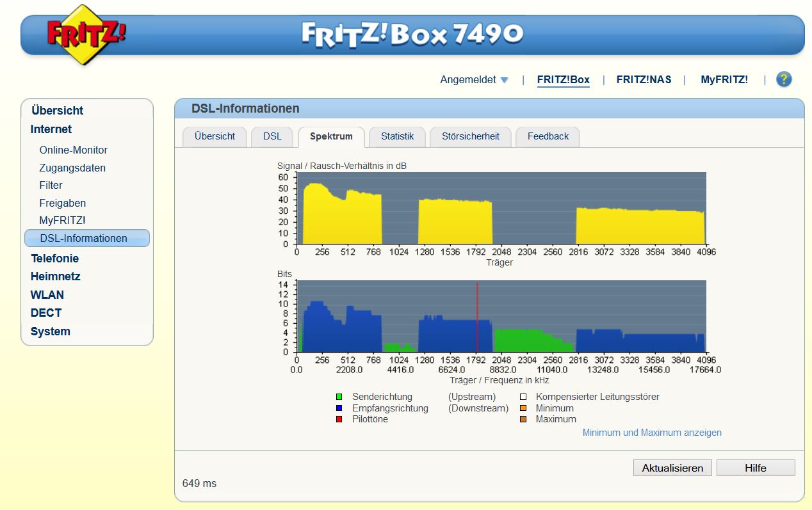Open Telefonie in the sidebar menu
The height and width of the screenshot is (510, 812).
coord(55,259)
